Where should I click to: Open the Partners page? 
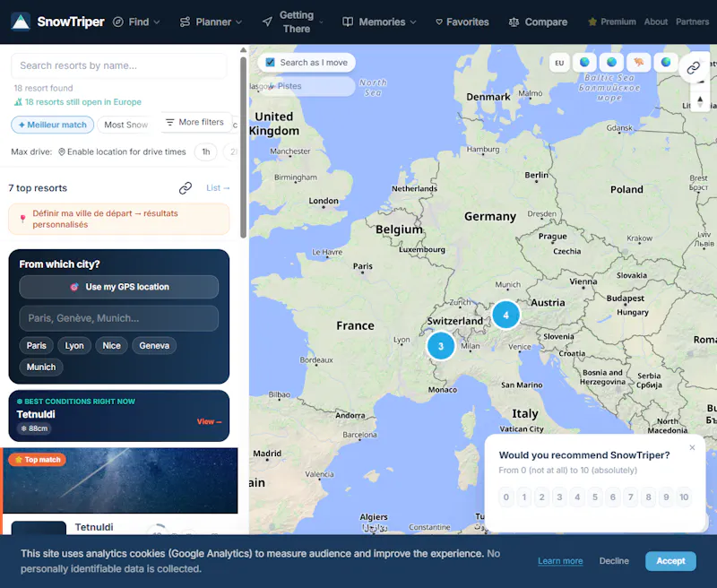692,22
